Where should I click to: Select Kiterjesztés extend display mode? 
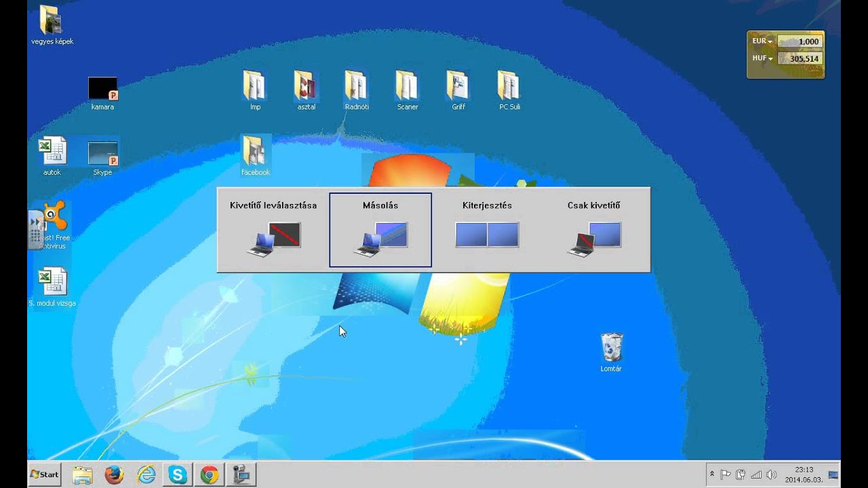click(x=487, y=230)
